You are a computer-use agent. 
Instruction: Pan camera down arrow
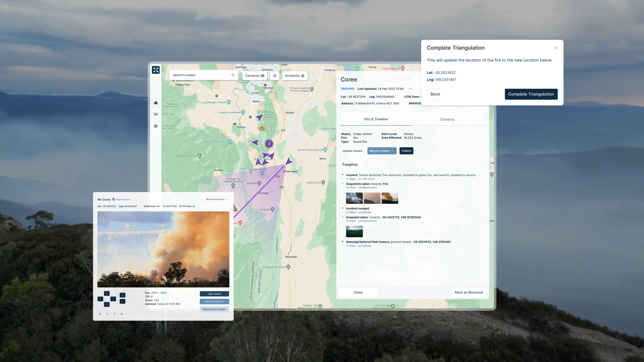[107, 304]
